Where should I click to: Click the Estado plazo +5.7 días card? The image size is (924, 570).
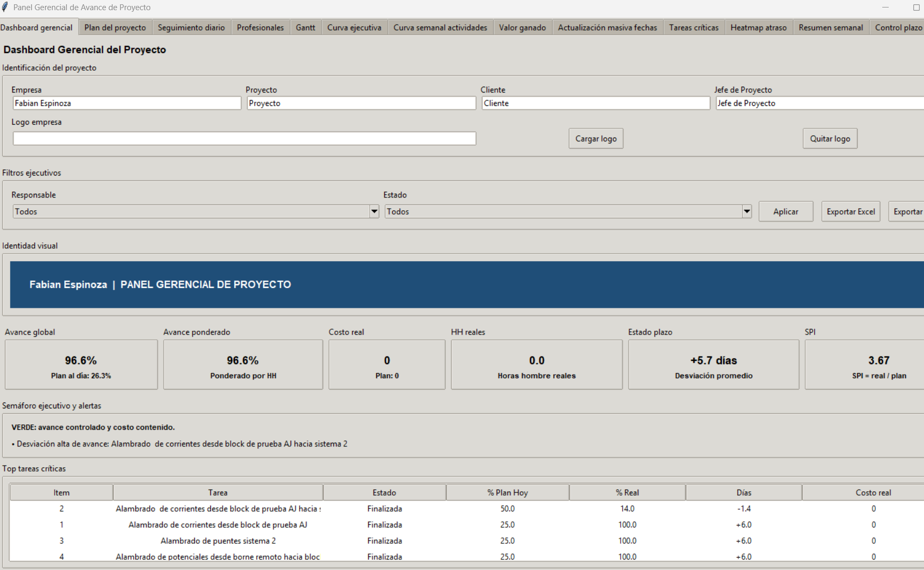coord(714,364)
